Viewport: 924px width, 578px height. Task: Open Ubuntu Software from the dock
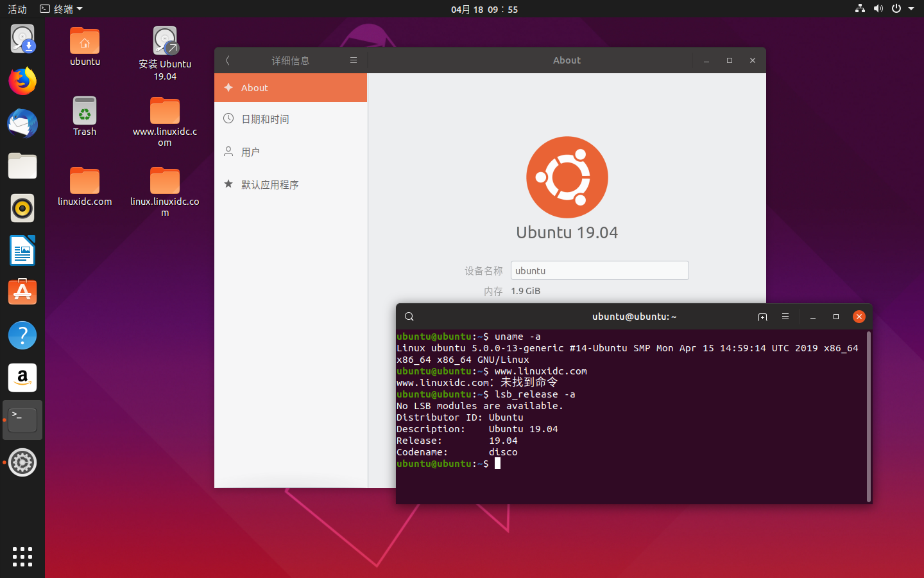click(x=22, y=292)
